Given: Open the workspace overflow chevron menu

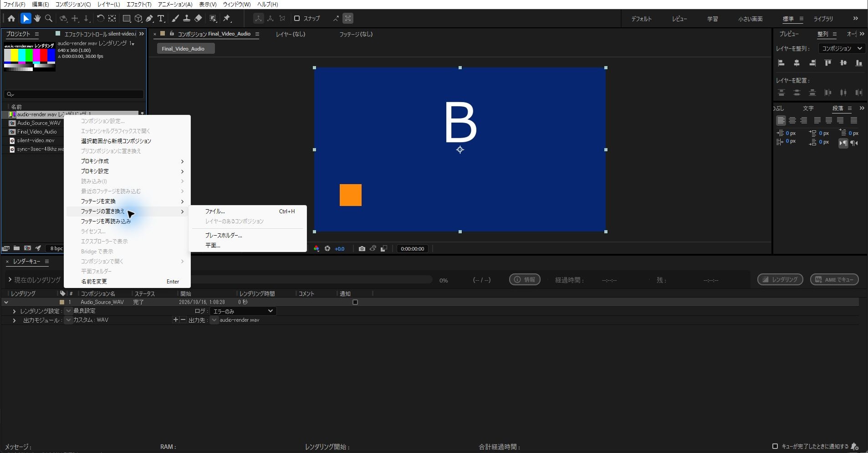Looking at the screenshot, I should [x=856, y=19].
